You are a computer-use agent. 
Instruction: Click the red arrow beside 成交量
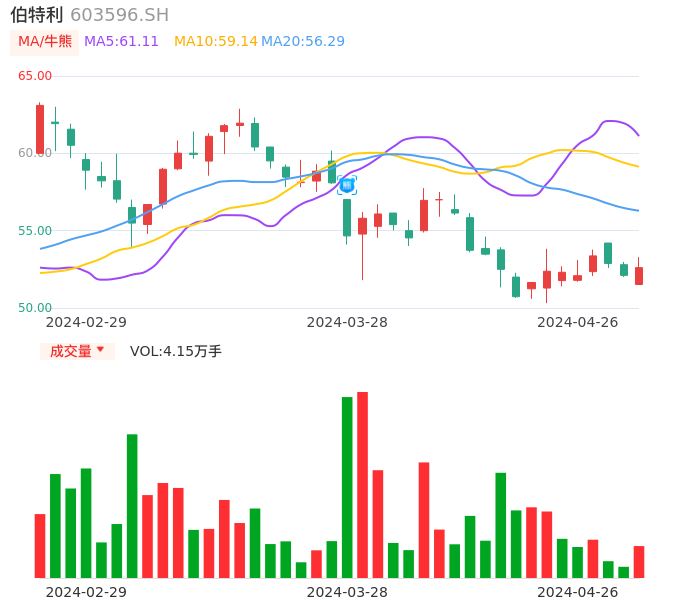100,350
